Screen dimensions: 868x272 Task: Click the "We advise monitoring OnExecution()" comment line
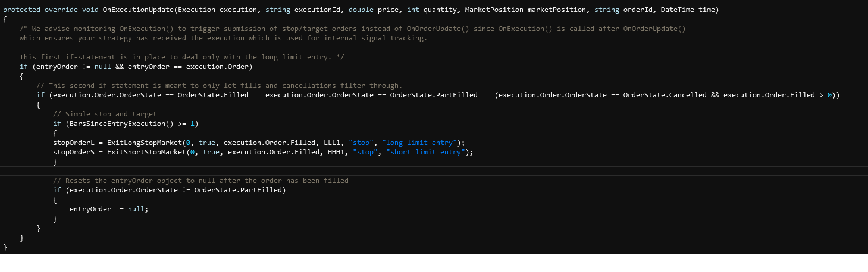point(352,29)
